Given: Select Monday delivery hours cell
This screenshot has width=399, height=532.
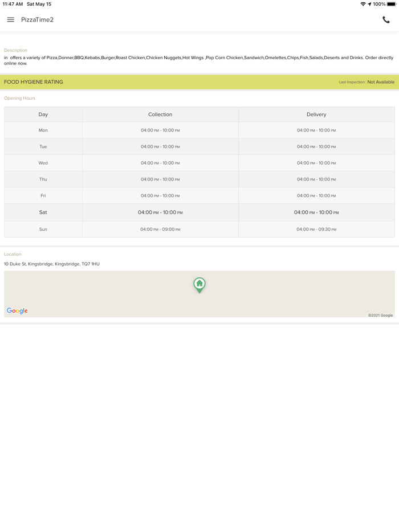Looking at the screenshot, I should (x=316, y=130).
